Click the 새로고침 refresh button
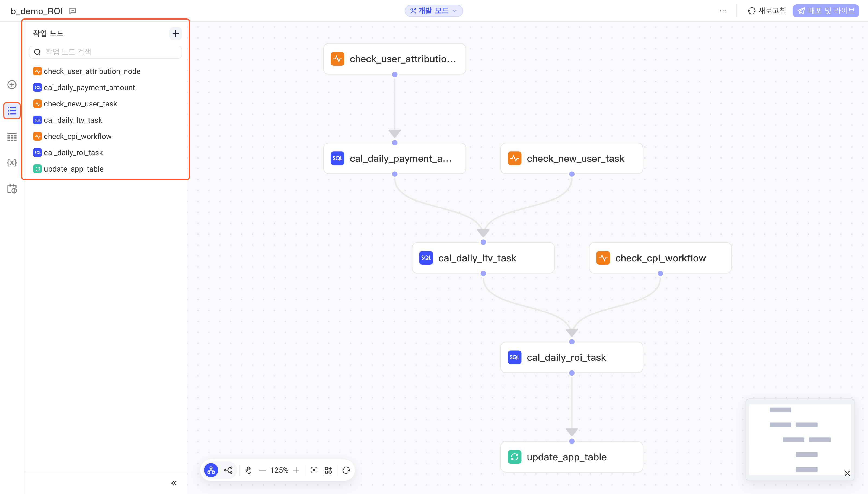868x494 pixels. pos(767,11)
